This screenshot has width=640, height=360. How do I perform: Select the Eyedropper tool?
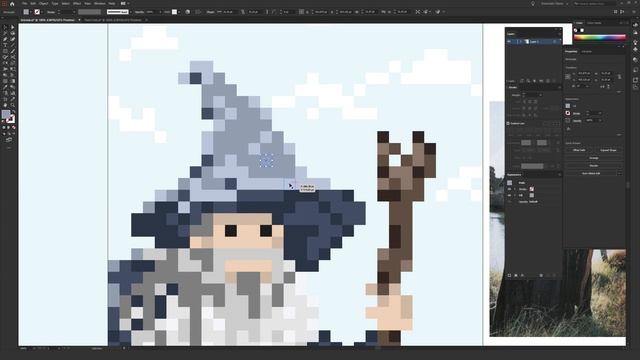pyautogui.click(x=5, y=87)
